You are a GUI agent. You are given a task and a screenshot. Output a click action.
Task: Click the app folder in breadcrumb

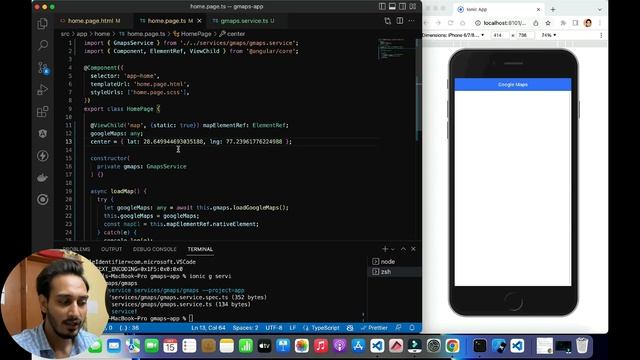(82, 34)
